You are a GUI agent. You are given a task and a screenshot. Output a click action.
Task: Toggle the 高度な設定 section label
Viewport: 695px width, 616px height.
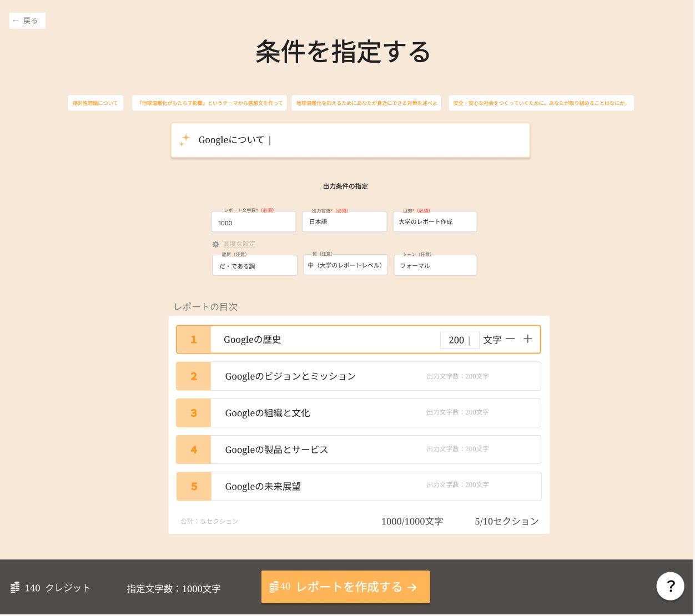coord(239,244)
